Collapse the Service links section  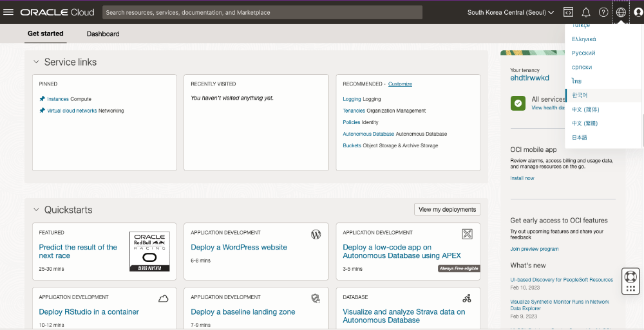point(36,62)
